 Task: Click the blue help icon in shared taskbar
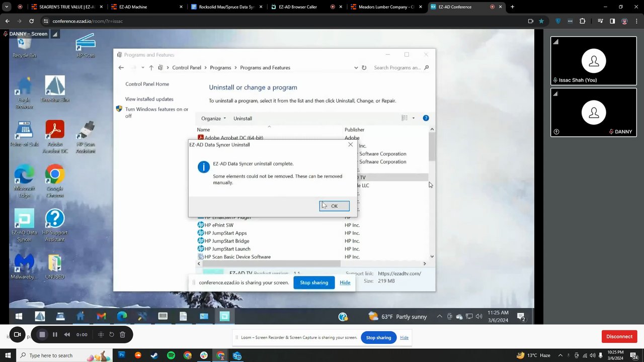343,316
